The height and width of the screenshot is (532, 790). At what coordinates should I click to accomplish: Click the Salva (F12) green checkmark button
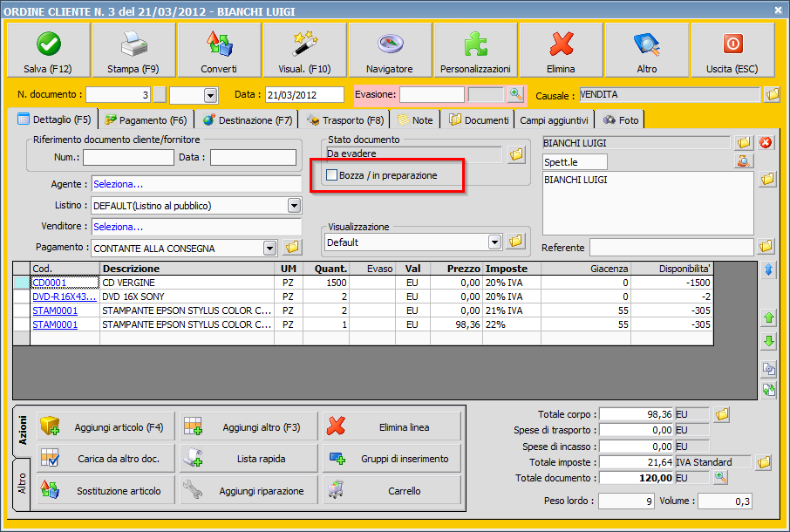tap(48, 50)
